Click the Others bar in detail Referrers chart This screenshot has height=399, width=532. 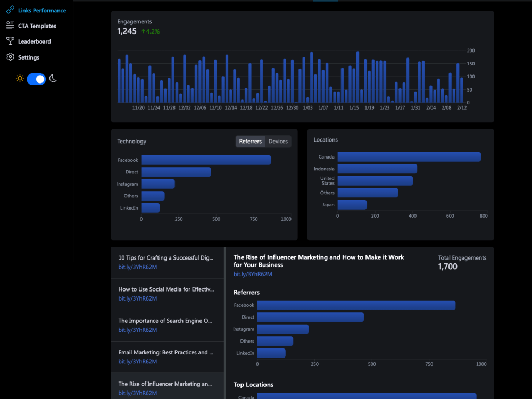[275, 341]
